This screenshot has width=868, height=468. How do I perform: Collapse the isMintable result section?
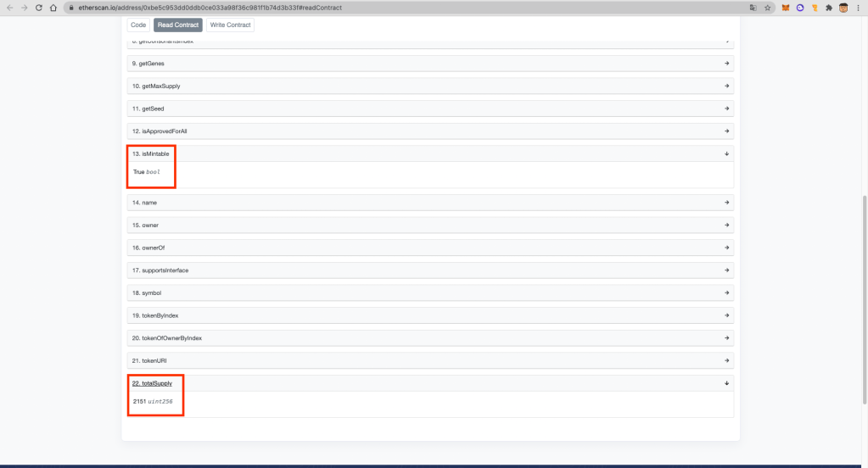726,153
